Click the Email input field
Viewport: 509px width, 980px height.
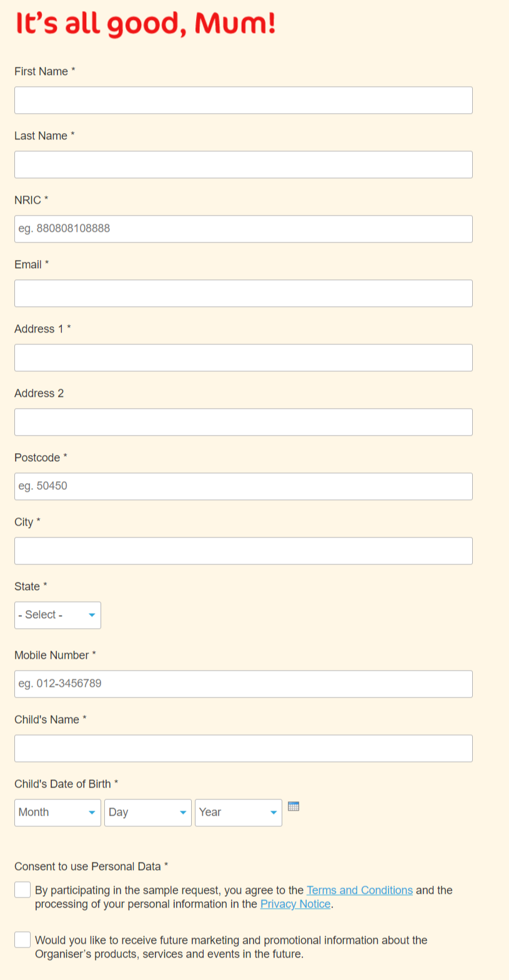point(244,293)
